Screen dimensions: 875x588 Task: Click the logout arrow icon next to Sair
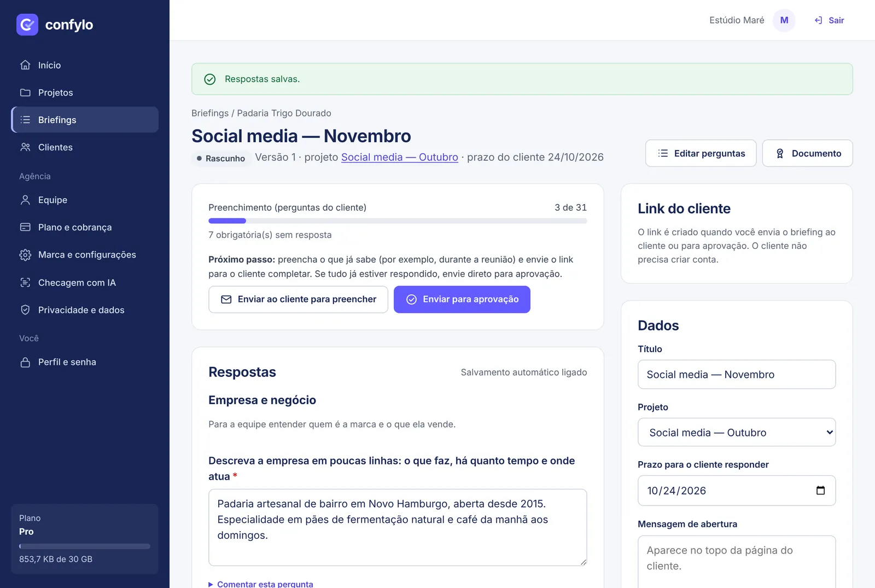click(x=818, y=20)
